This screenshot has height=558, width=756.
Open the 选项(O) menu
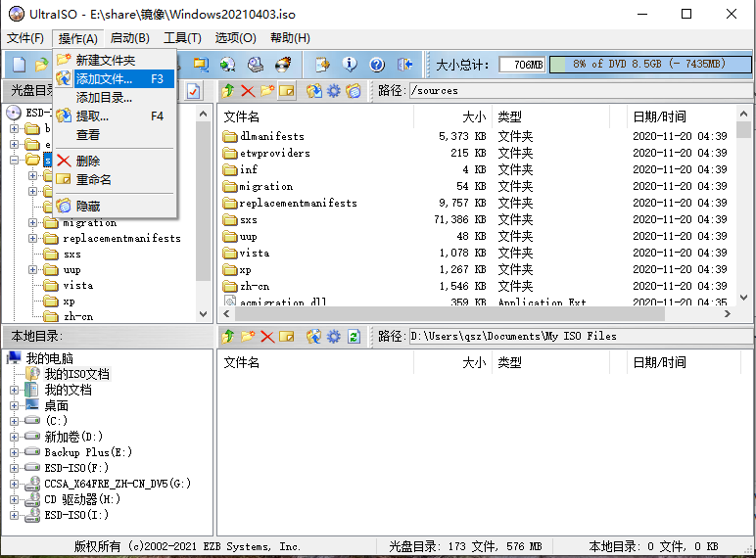(x=235, y=38)
